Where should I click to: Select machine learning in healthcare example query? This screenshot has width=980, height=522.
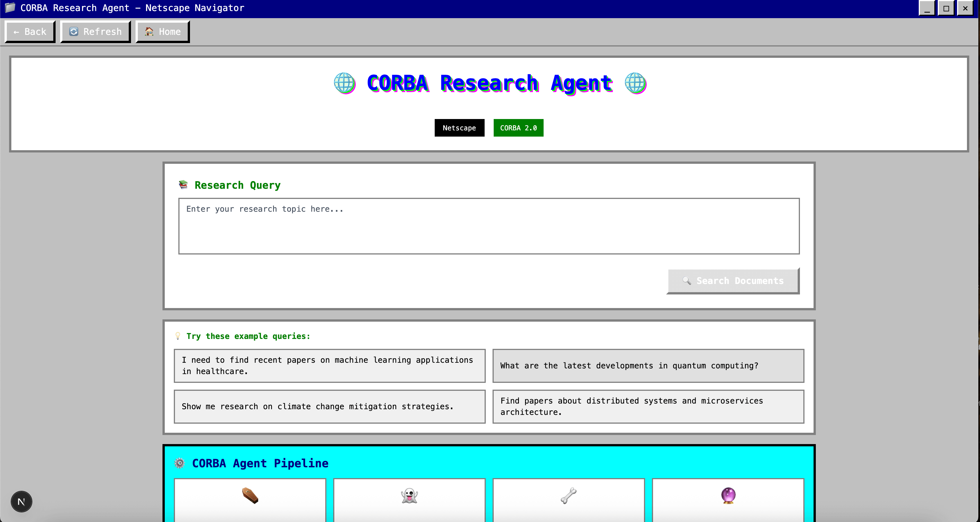pyautogui.click(x=330, y=365)
